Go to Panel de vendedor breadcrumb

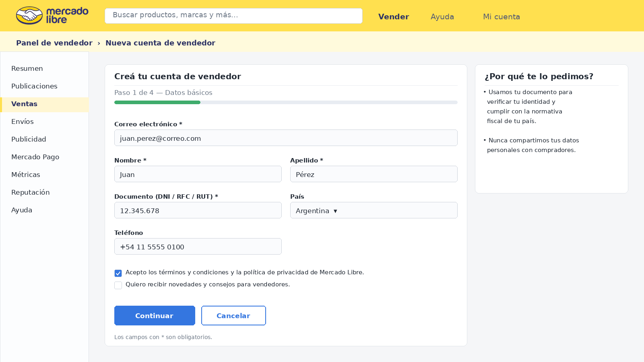click(54, 43)
